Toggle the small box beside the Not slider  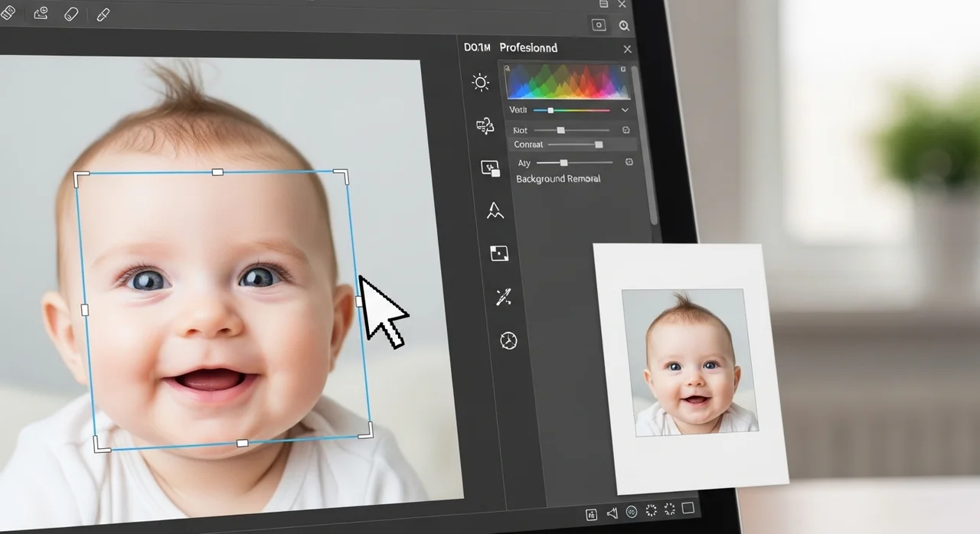tap(626, 131)
